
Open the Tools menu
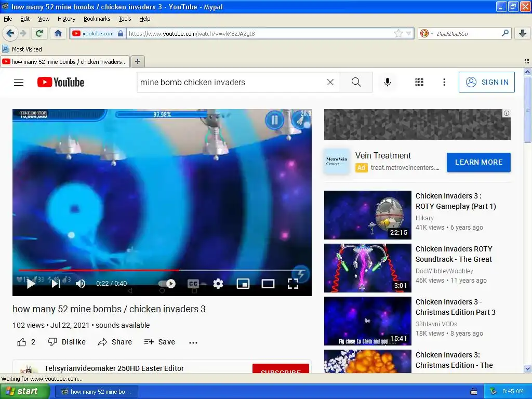[x=125, y=19]
